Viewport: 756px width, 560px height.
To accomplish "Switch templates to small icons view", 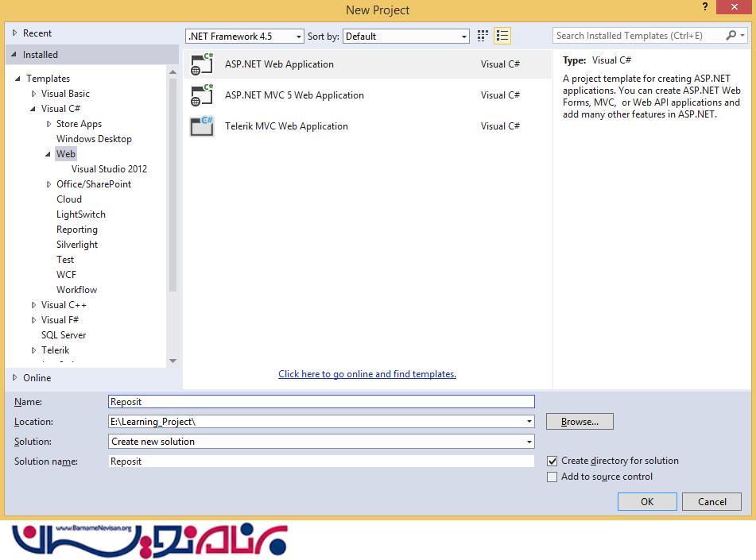I will 483,36.
